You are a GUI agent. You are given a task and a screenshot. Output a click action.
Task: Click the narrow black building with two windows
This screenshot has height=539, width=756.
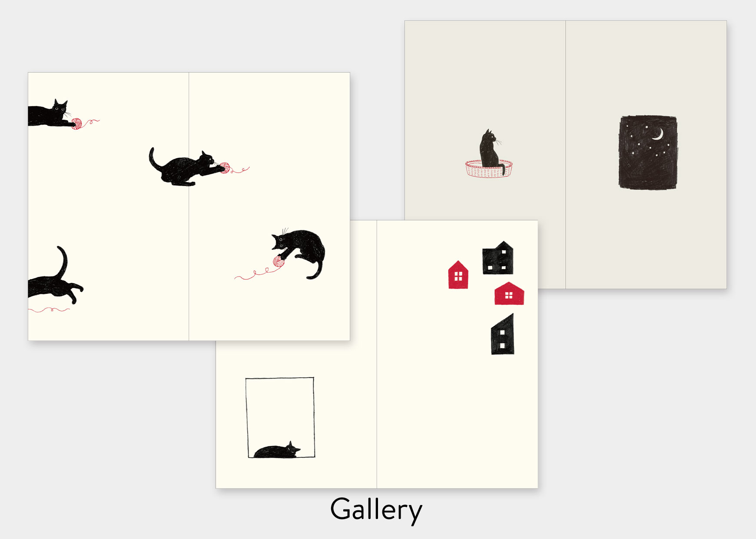coord(503,334)
